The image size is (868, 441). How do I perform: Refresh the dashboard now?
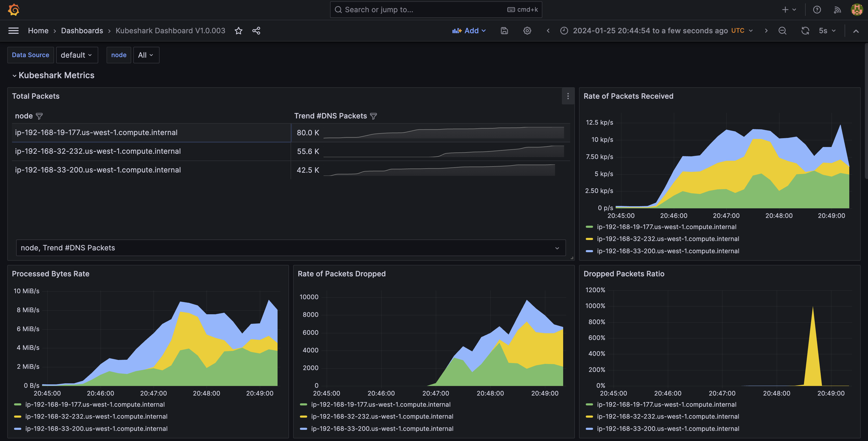tap(805, 31)
